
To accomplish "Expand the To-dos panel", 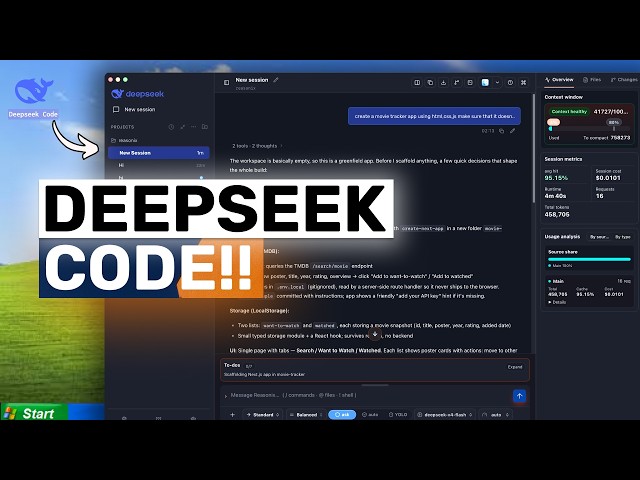I will tap(515, 367).
